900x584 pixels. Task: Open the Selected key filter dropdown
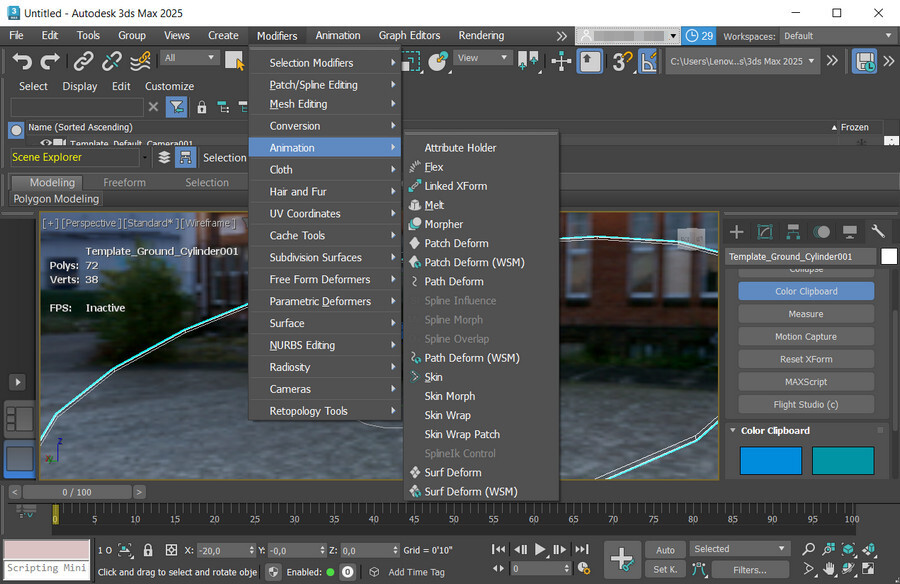[739, 549]
